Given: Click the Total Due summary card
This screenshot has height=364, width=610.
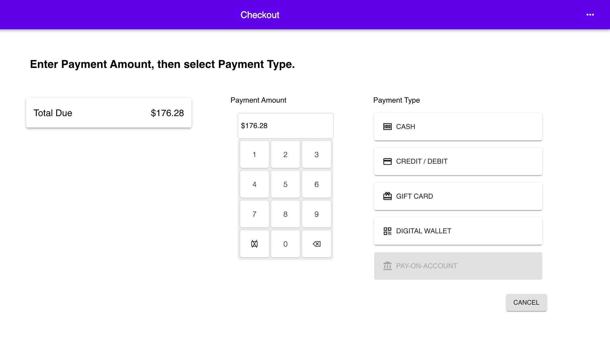Looking at the screenshot, I should [109, 113].
